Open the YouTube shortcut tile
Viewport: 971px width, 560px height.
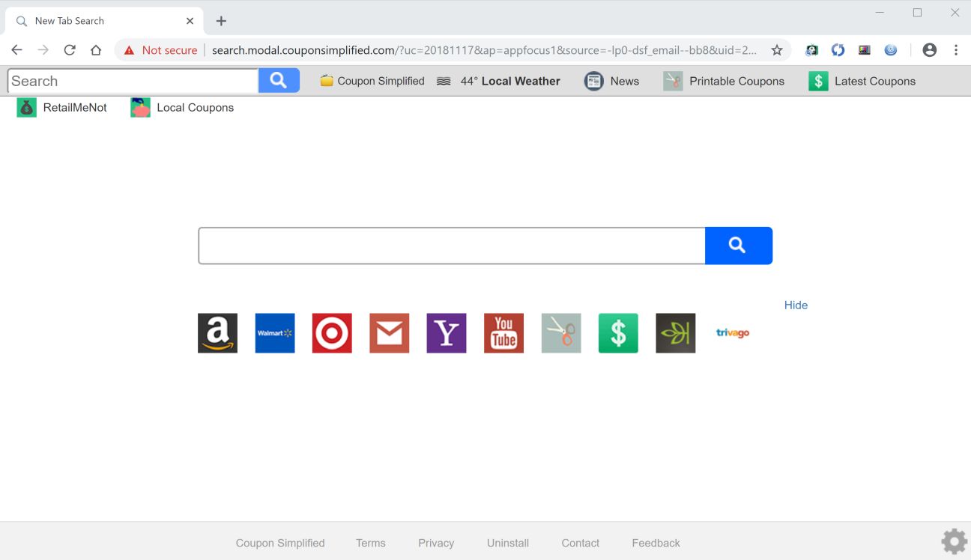pyautogui.click(x=504, y=333)
